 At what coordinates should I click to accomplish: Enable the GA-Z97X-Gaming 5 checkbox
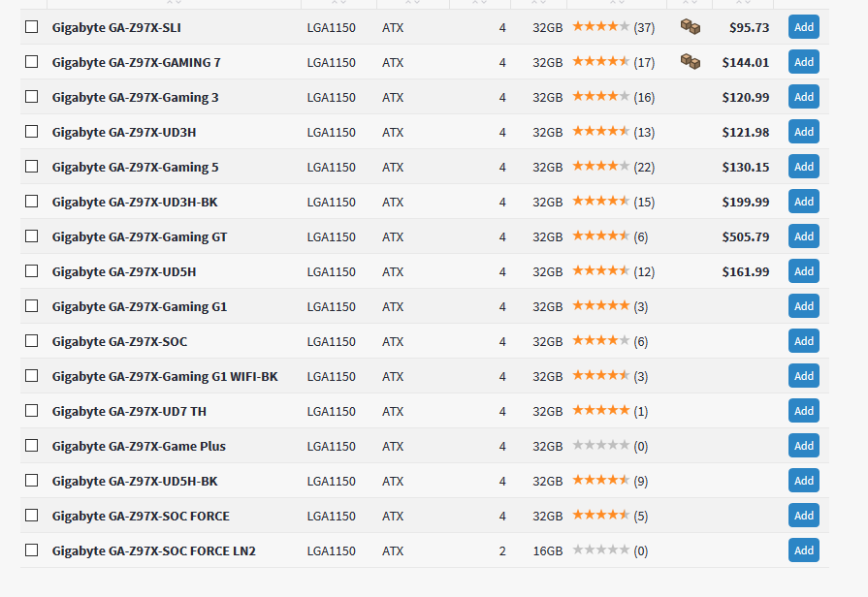point(32,166)
